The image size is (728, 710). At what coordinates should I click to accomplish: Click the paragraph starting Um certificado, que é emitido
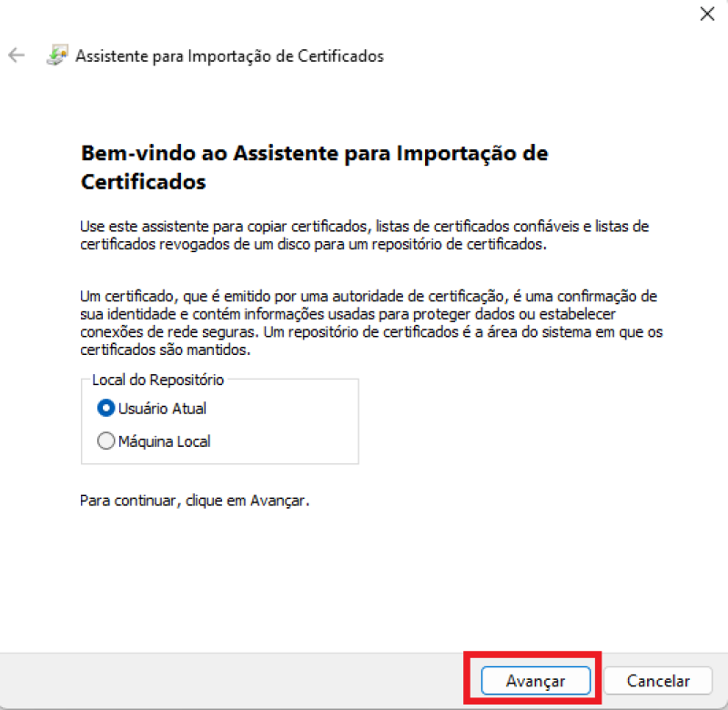click(x=371, y=323)
